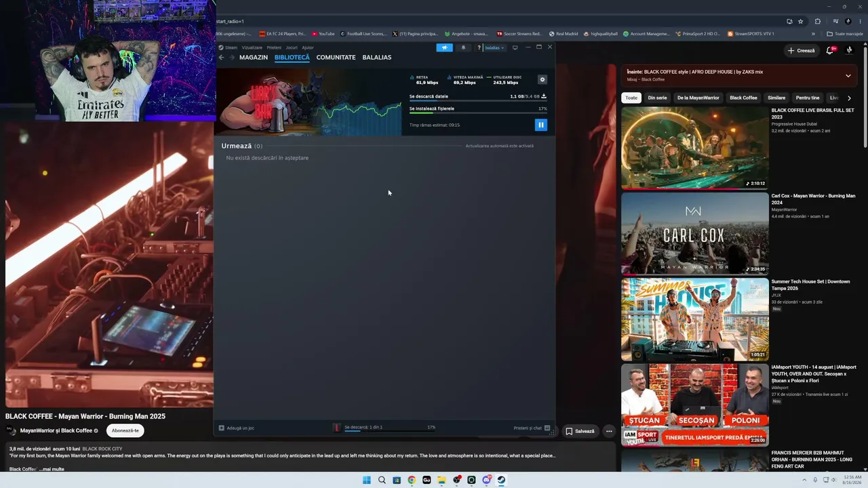The image size is (868, 488).
Task: Open File Explorer from the taskbar
Action: [x=441, y=480]
